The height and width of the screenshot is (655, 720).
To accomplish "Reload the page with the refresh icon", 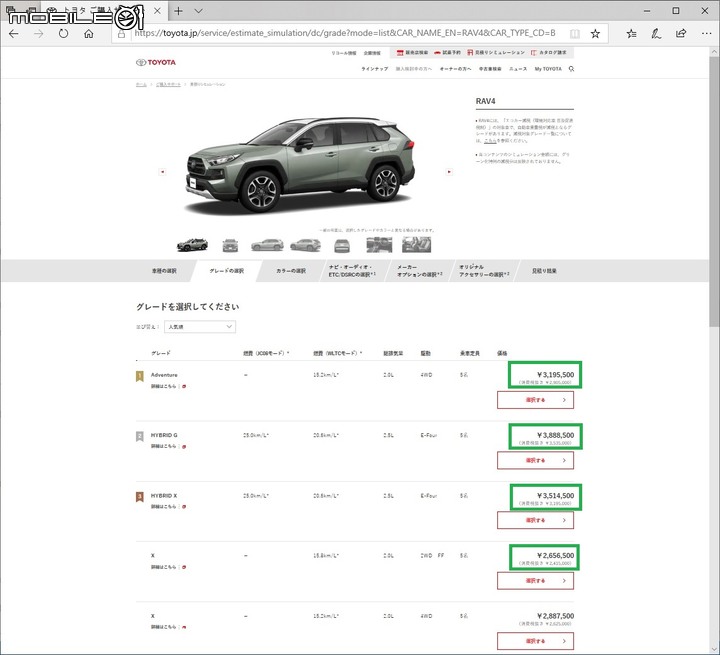I will pos(63,34).
